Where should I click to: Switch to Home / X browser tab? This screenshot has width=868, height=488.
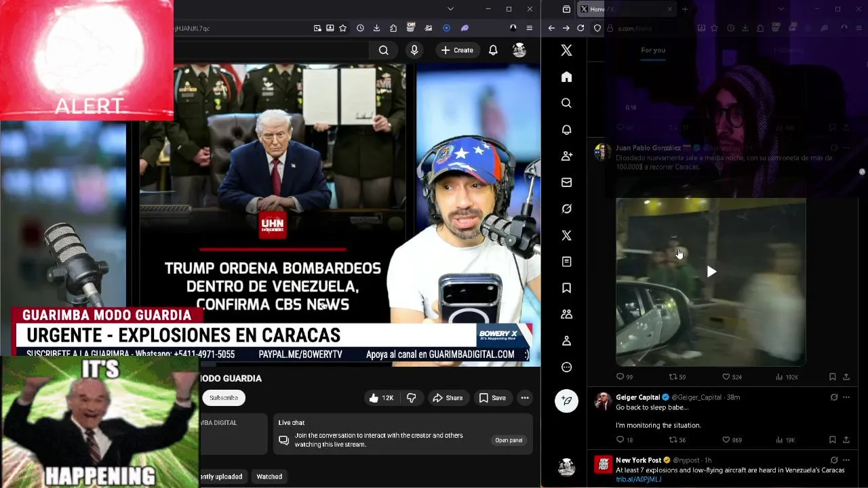[625, 9]
